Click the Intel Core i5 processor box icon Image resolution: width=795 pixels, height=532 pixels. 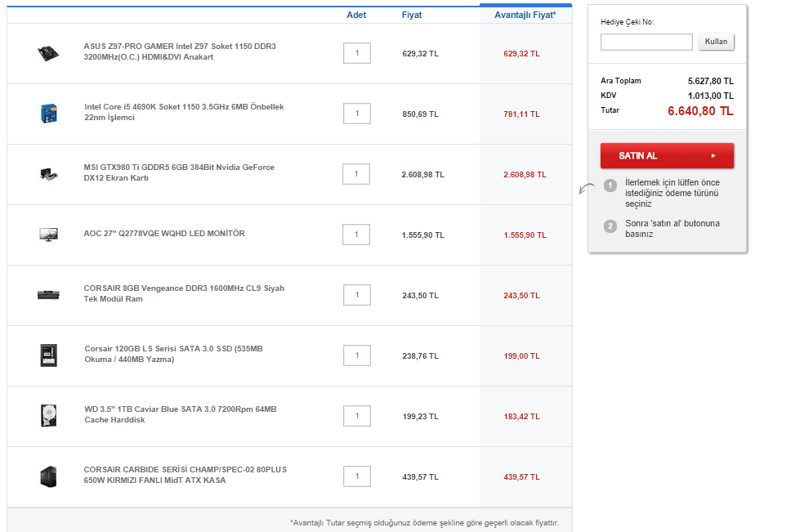coord(49,113)
